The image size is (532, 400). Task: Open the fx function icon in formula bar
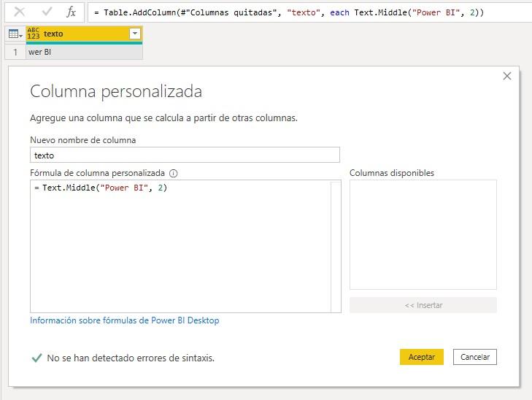coord(71,12)
